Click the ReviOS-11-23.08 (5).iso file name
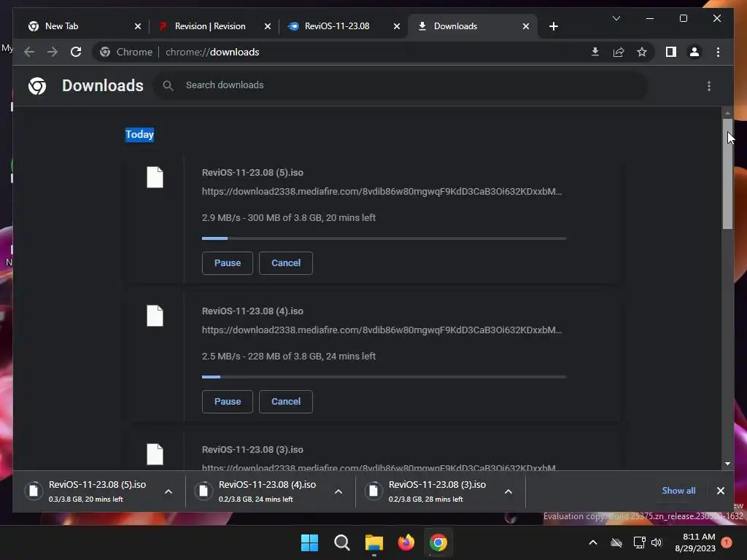Screen dimensions: 747x560 click(252, 172)
